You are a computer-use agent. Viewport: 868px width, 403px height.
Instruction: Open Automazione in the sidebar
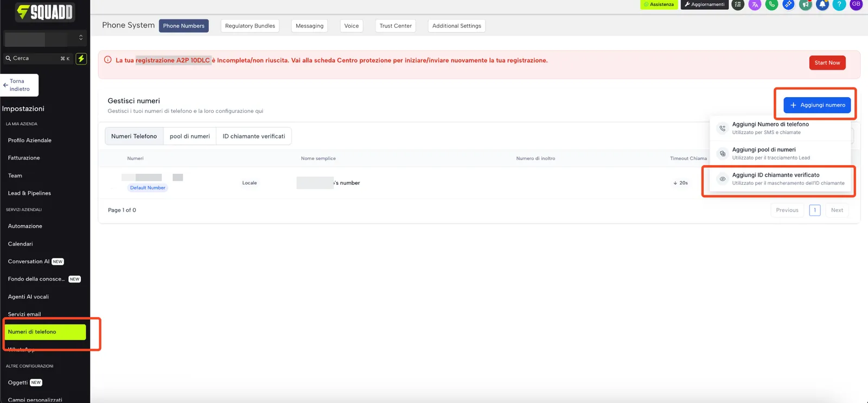click(x=25, y=226)
